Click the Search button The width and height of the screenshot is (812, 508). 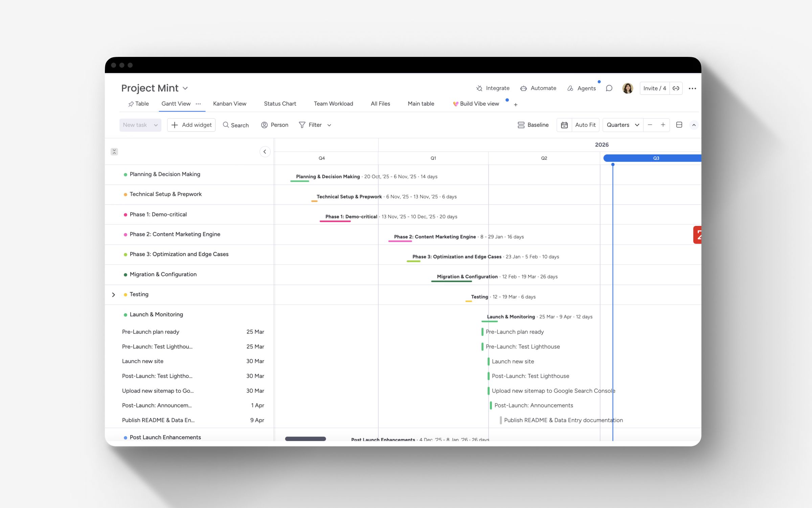tap(236, 125)
